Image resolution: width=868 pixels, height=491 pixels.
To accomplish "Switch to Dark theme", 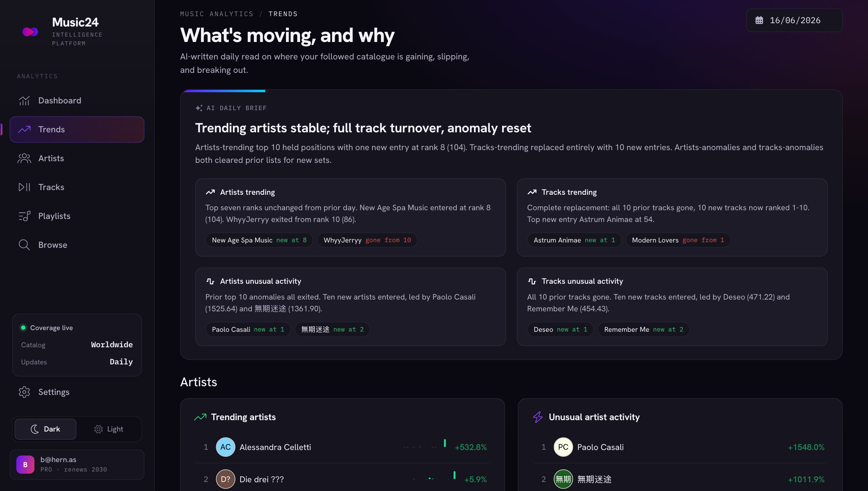I will pos(46,429).
